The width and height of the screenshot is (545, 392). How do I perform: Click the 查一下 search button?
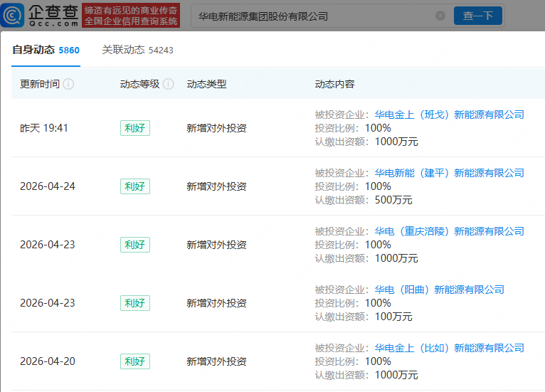pyautogui.click(x=477, y=16)
